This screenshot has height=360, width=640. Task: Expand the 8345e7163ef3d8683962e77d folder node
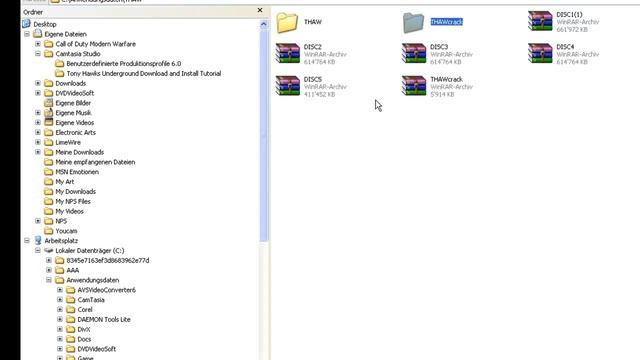click(49, 260)
